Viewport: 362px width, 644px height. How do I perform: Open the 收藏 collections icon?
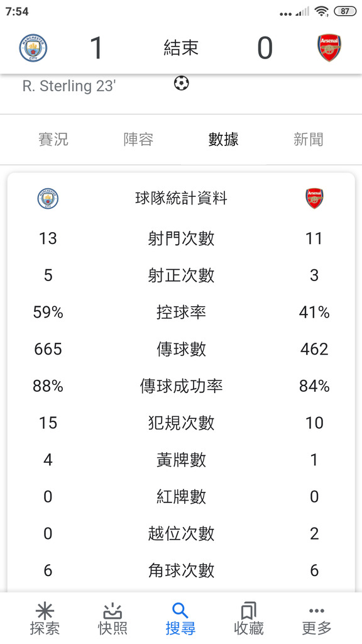pyautogui.click(x=248, y=611)
